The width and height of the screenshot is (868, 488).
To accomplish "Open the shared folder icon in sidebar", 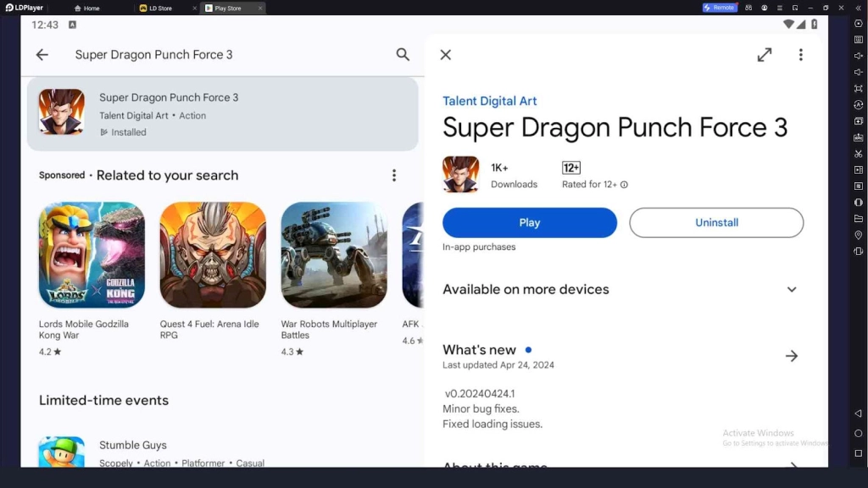I will [x=859, y=219].
